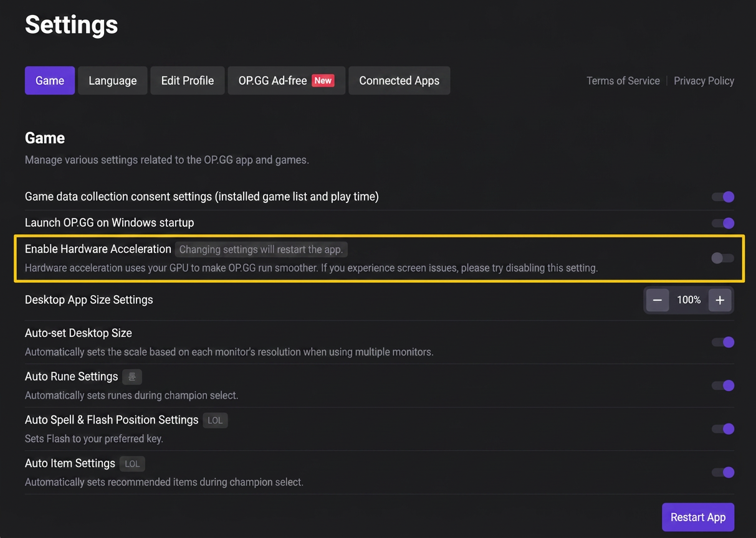Click the Game data collection consent settings label
Image resolution: width=756 pixels, height=538 pixels.
(202, 196)
